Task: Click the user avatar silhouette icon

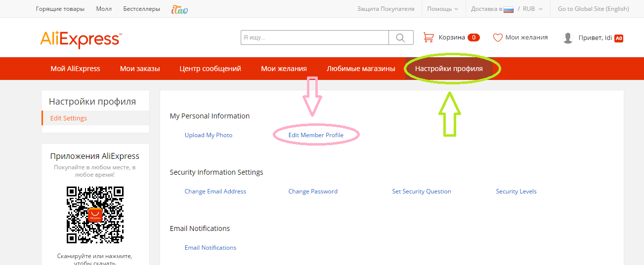Action: [x=568, y=38]
